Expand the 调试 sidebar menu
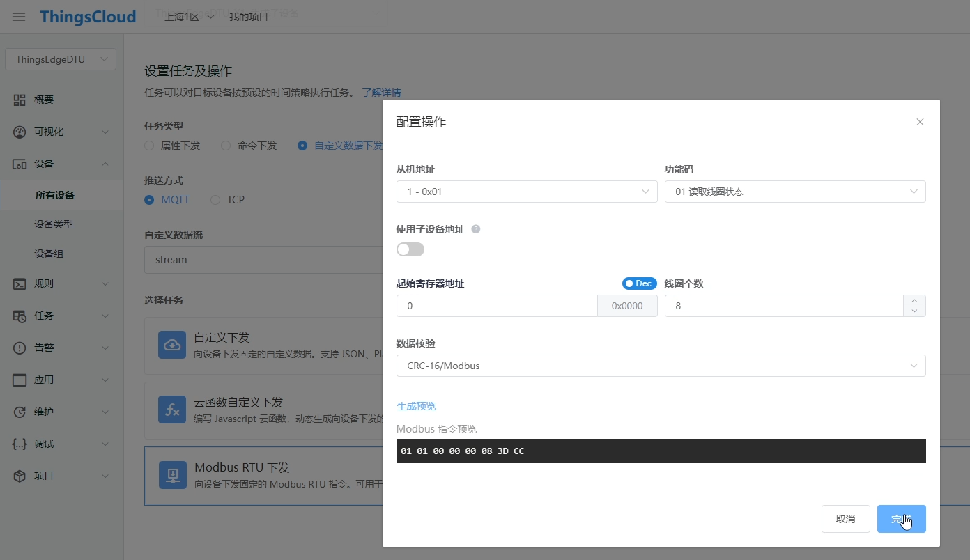The width and height of the screenshot is (970, 560). point(105,444)
